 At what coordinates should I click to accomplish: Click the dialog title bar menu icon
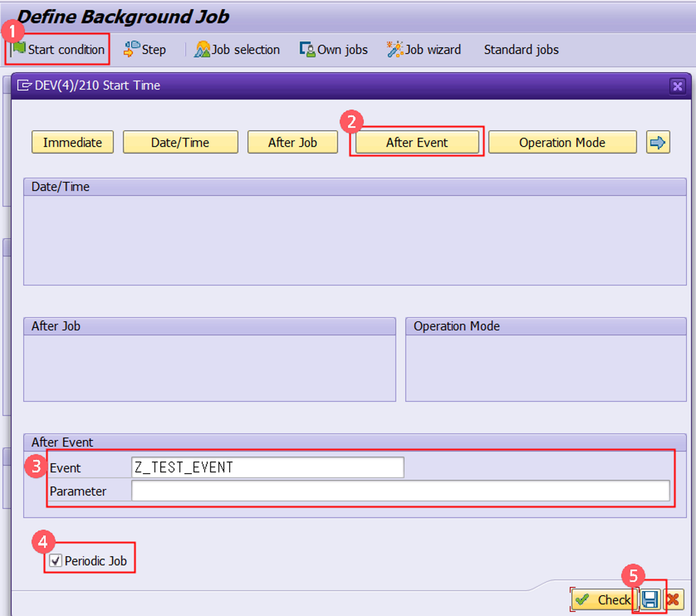[24, 85]
